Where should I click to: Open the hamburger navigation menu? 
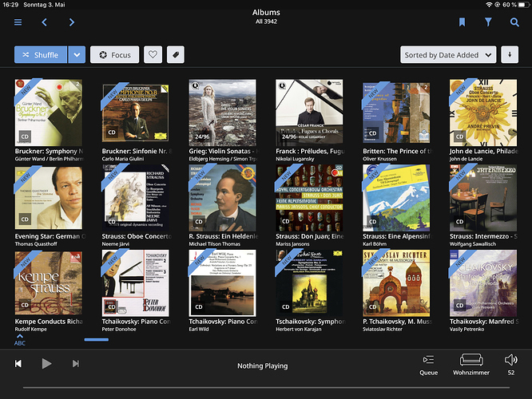pos(18,22)
